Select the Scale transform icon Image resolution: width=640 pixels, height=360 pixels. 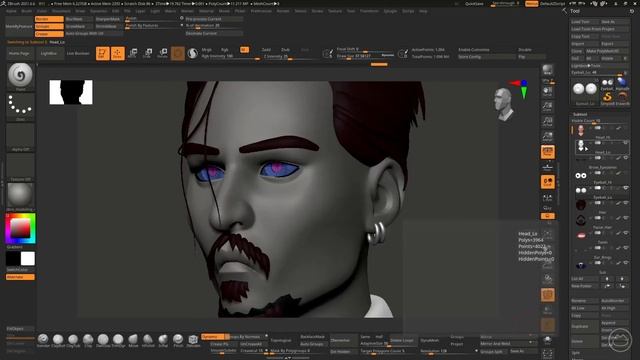pos(148,53)
